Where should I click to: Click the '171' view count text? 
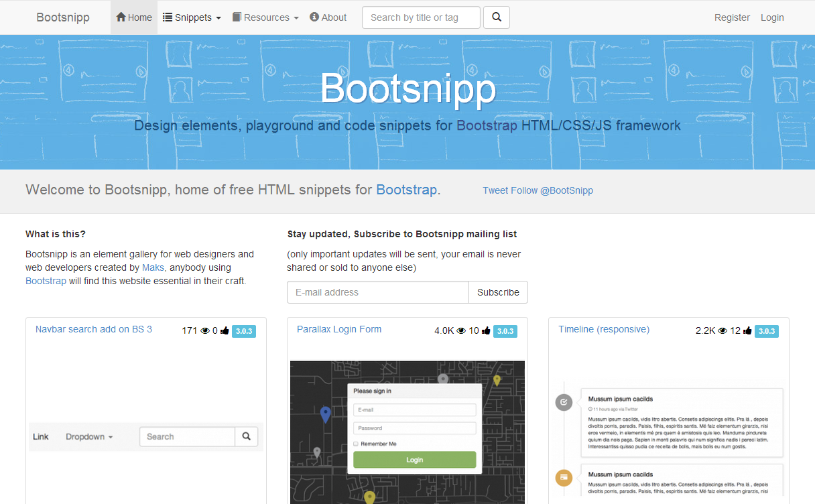click(190, 330)
